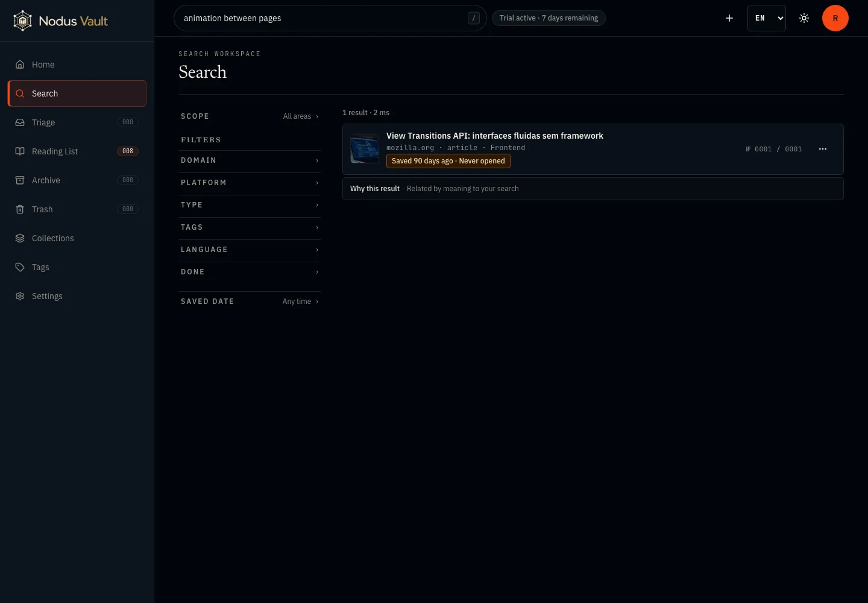Select Search in the sidebar
This screenshot has height=603, width=868.
77,93
